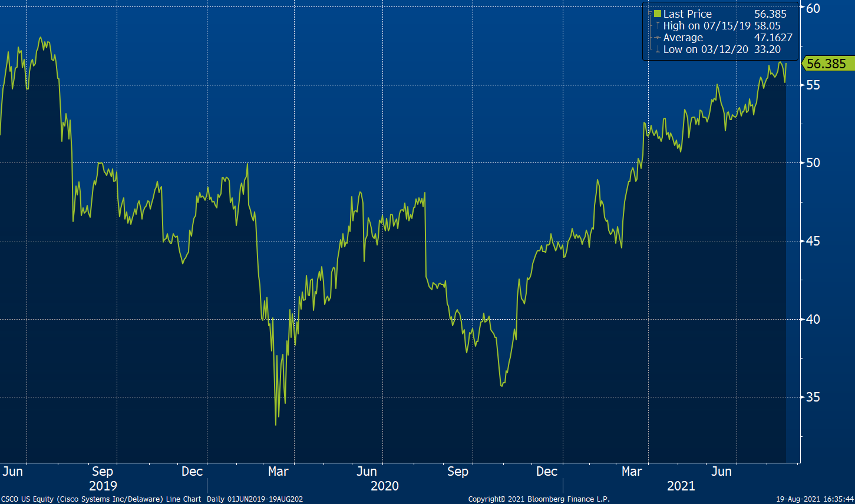Screen dimensions: 855x504
Task: Click 'Sep' label above 2019
Action: [x=103, y=472]
